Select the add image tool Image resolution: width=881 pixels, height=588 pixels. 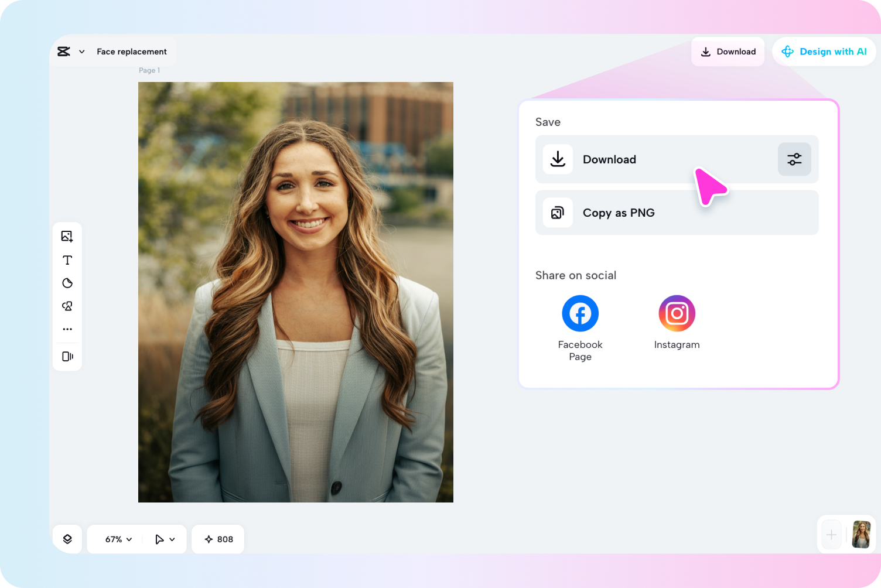tap(67, 236)
